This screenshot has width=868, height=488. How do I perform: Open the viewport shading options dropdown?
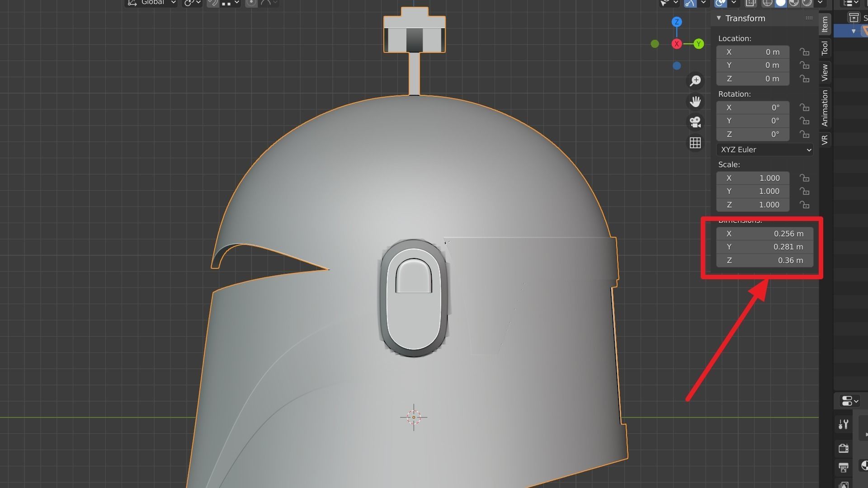[820, 3]
